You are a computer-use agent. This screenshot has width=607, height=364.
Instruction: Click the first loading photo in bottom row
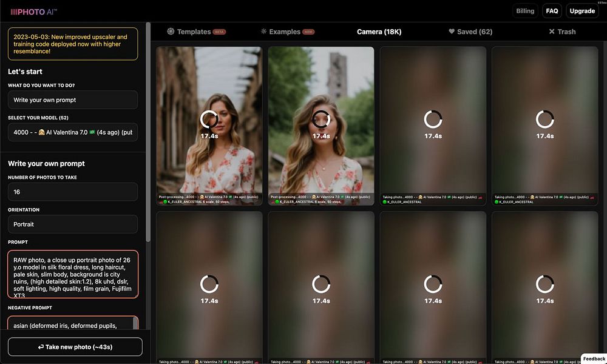pyautogui.click(x=209, y=288)
